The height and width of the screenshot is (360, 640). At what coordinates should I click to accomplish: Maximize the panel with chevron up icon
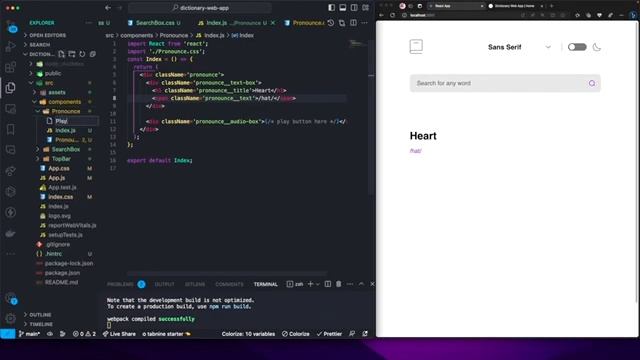click(x=361, y=284)
